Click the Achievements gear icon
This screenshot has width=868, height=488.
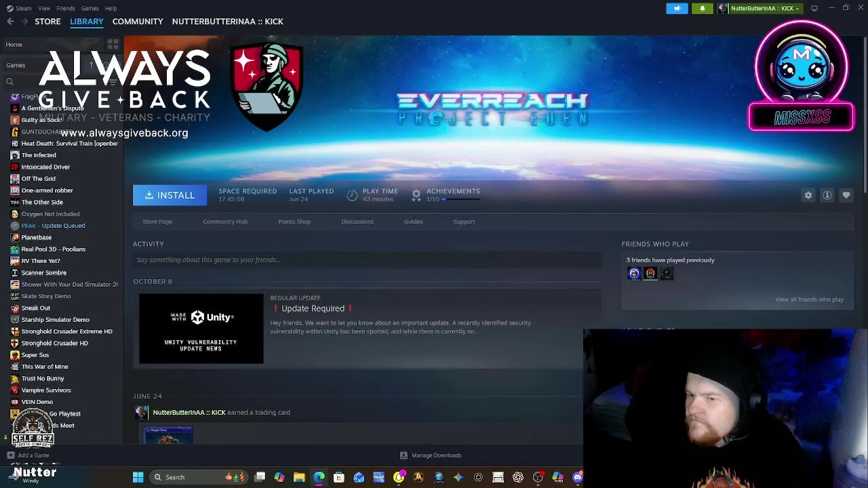(x=416, y=195)
